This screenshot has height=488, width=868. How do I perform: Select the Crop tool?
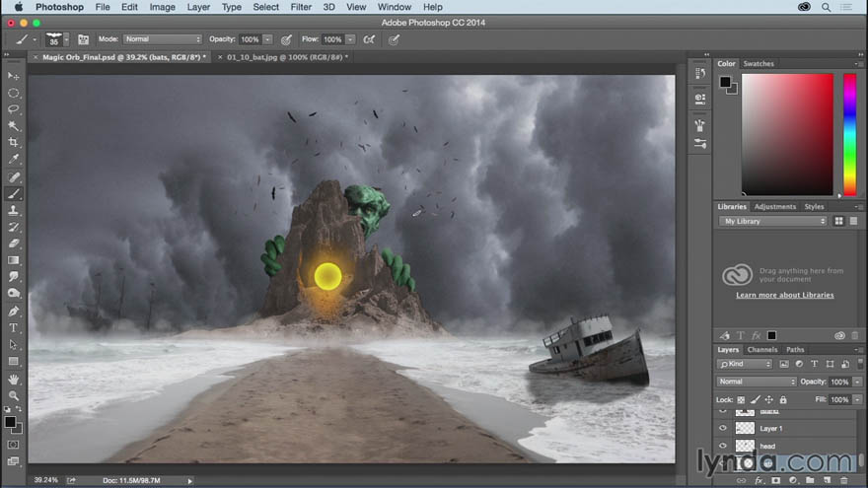point(13,142)
